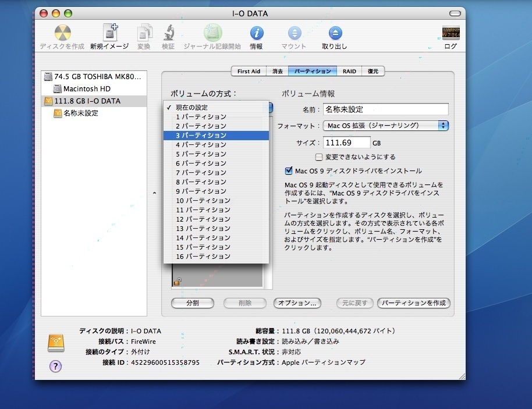Viewport: 532px width, 409px height.
Task: Click the 分割 split button
Action: click(193, 303)
